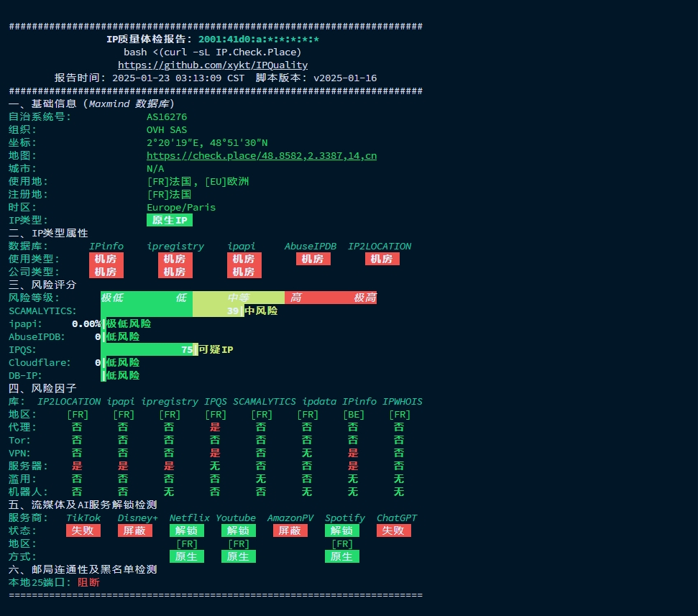Click the TikTok 失败 status badge
Screen dimensions: 698x616
(83, 530)
